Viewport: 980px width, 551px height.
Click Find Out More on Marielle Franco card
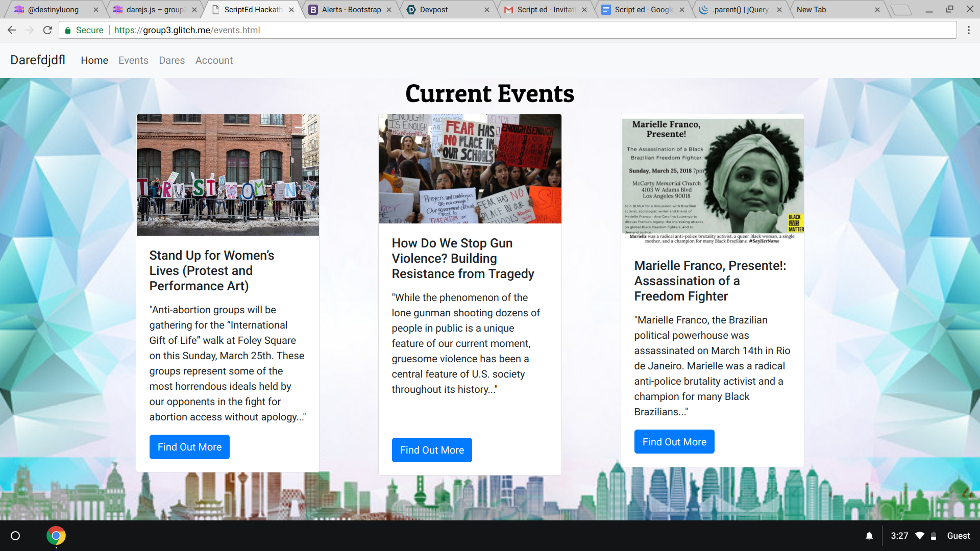[674, 442]
